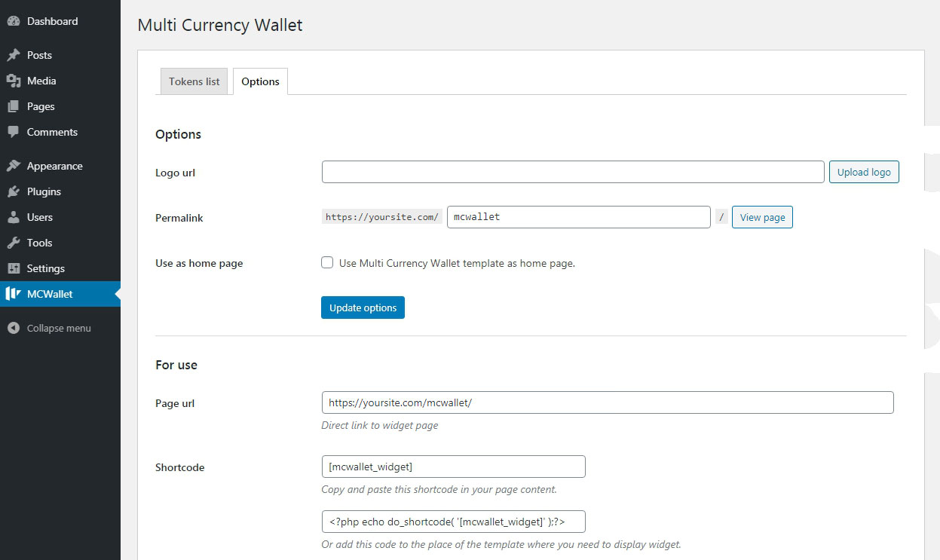Click the [mcwallet_widget] shortcode field
Viewport: 940px width, 560px height.
[x=453, y=467]
